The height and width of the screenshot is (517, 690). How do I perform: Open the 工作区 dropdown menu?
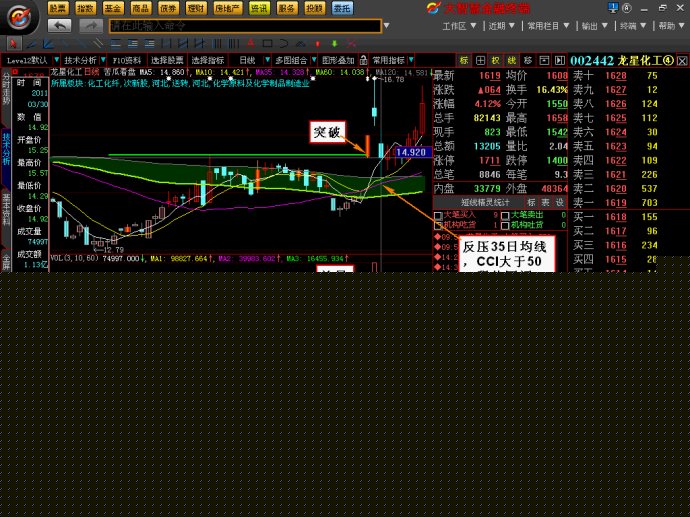tap(459, 26)
